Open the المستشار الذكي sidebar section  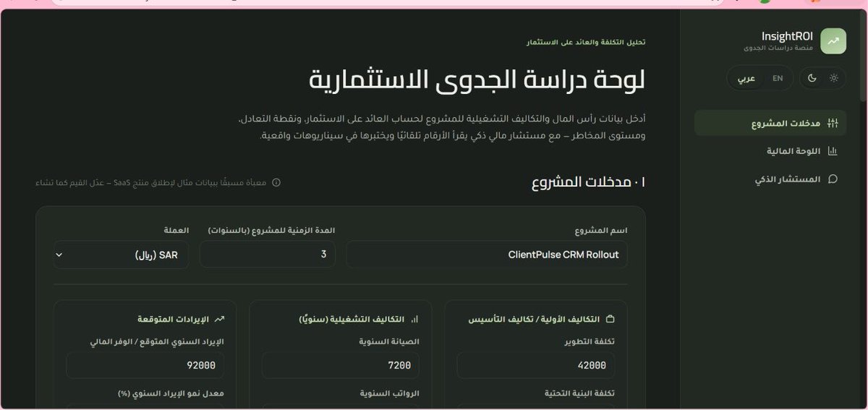click(x=770, y=179)
